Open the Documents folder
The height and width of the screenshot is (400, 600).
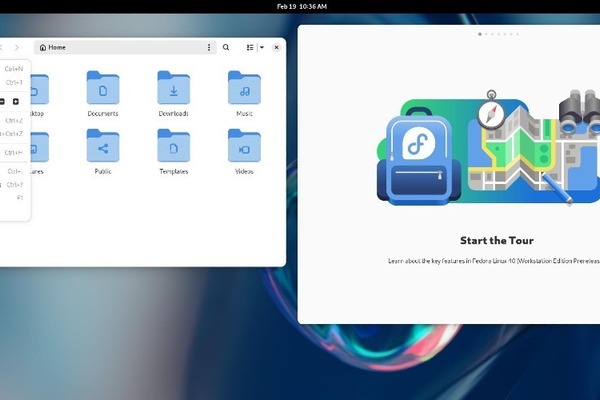coord(102,88)
